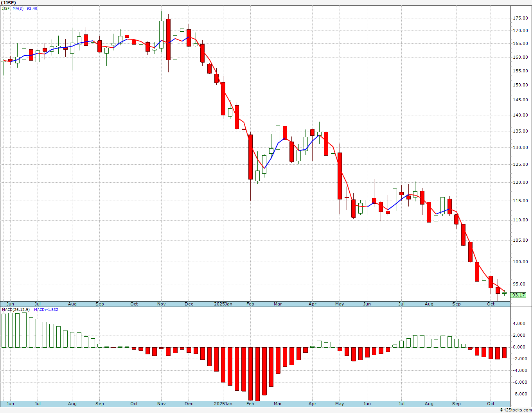Select the 100.00 price axis label
Viewport: 532px width, 413px height.
[x=521, y=262]
